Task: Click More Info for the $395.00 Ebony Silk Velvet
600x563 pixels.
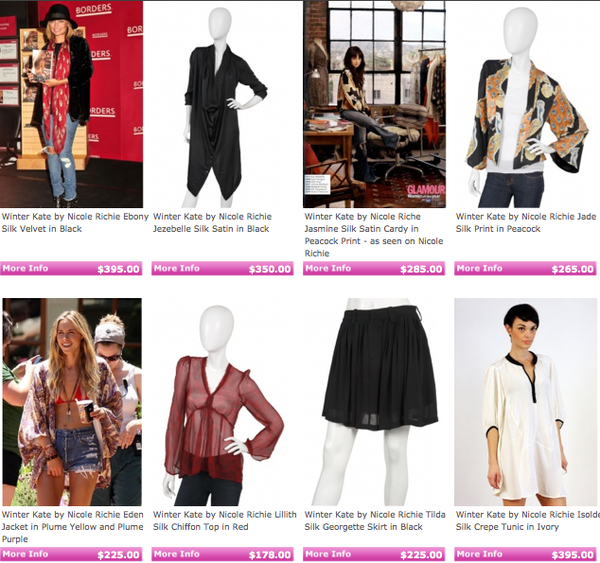Action: click(25, 268)
